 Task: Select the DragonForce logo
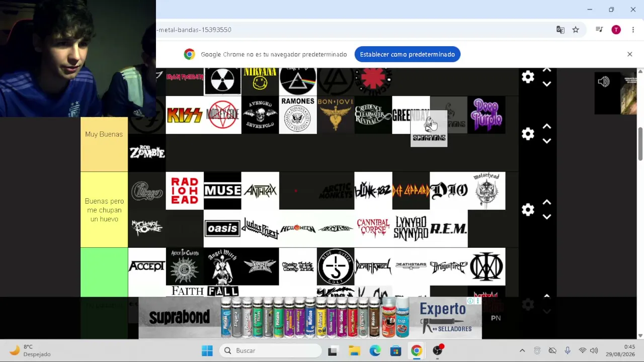pyautogui.click(x=449, y=266)
